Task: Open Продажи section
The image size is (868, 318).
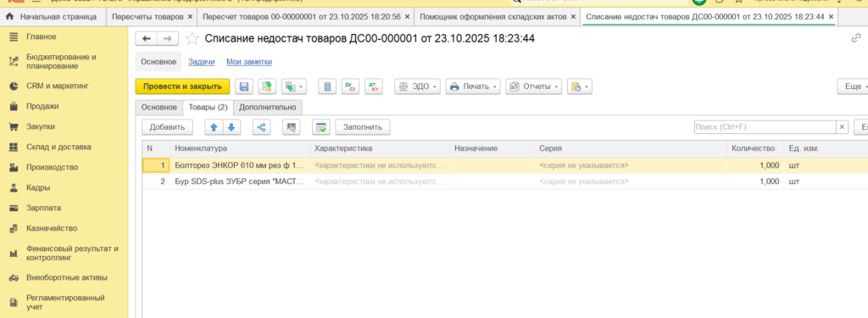Action: (64, 106)
